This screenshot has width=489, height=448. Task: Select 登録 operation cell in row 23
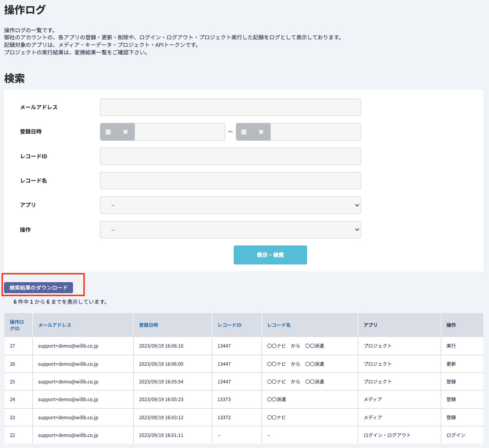click(x=462, y=417)
